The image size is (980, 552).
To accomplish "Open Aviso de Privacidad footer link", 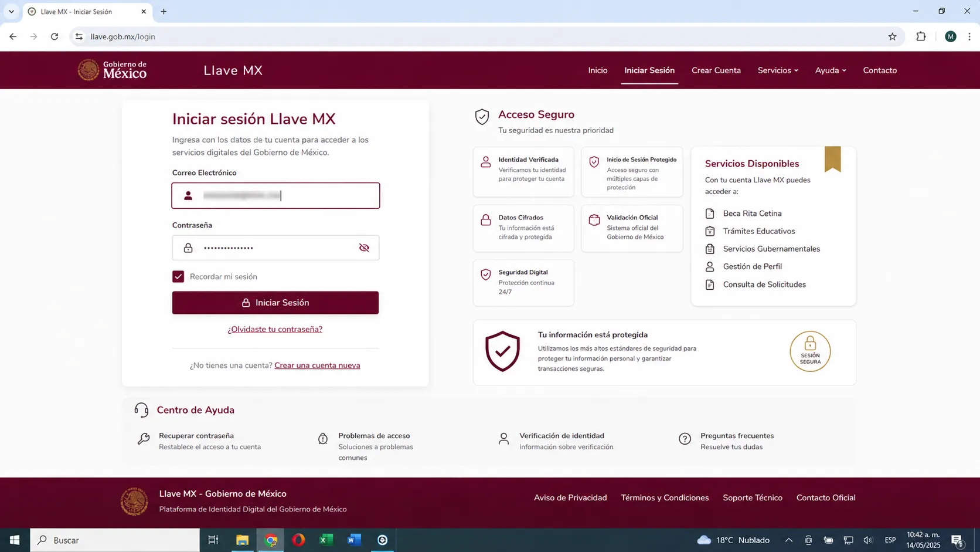I will pos(570,498).
